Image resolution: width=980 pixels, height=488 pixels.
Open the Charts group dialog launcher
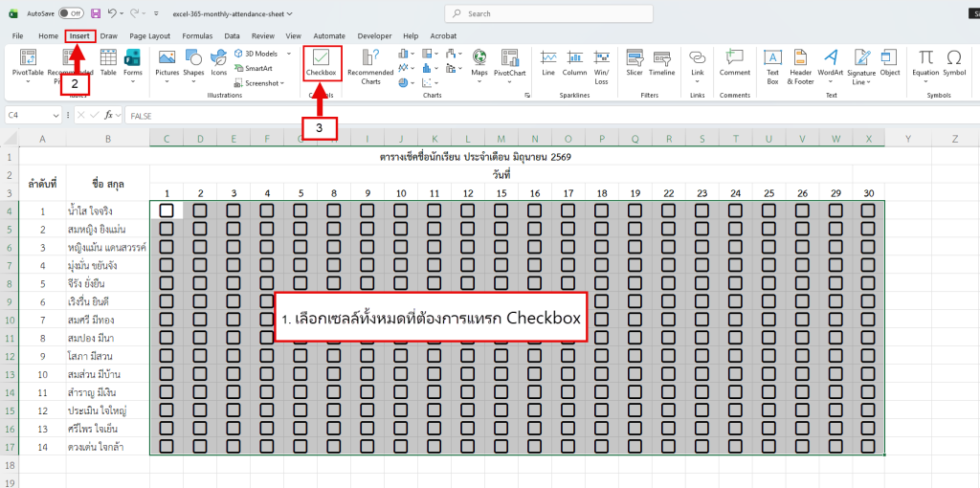tap(527, 96)
